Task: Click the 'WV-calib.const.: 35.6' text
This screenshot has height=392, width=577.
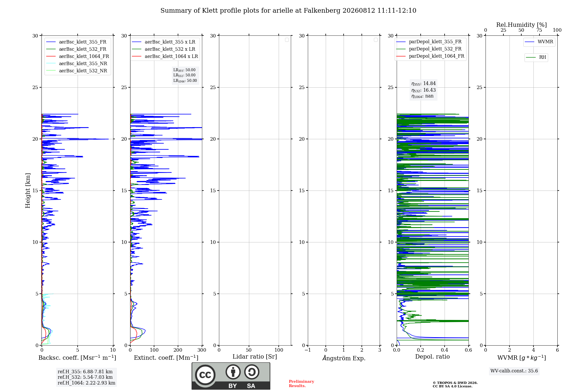Action: click(514, 371)
